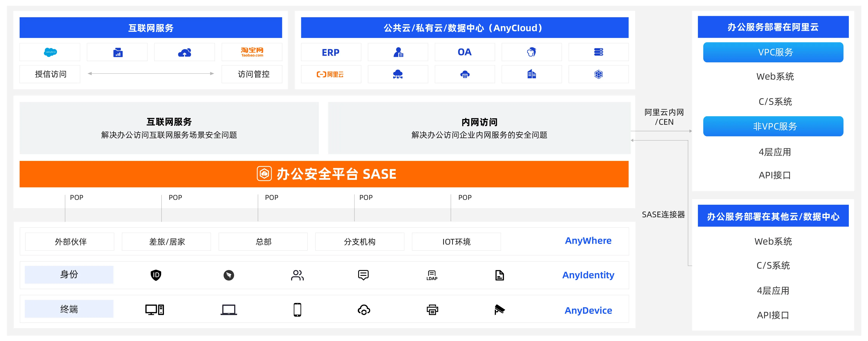Click the smartphone device icon

click(x=297, y=310)
